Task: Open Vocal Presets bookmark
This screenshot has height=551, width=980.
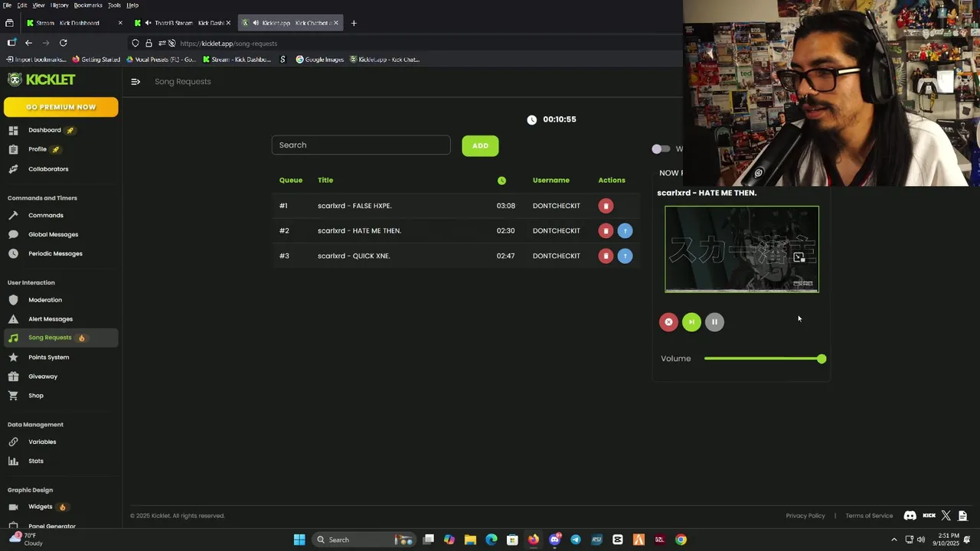Action: pos(162,60)
